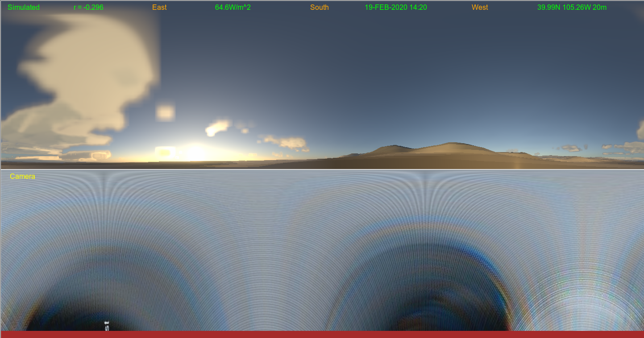Click the orange South direction label
The image size is (644, 338).
point(319,8)
